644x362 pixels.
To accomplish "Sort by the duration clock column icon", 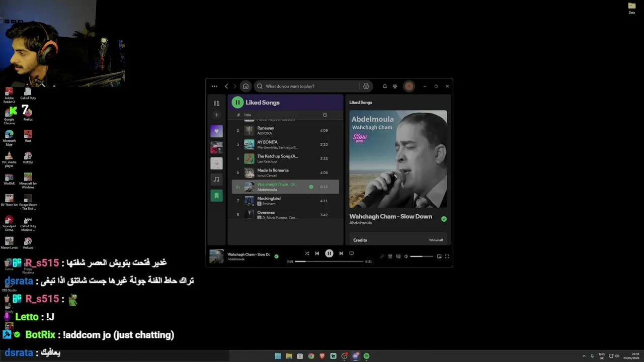I will click(x=325, y=115).
